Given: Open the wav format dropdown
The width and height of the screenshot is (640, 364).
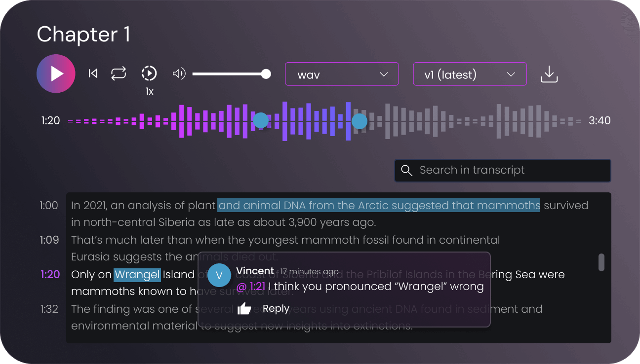Looking at the screenshot, I should coord(342,74).
